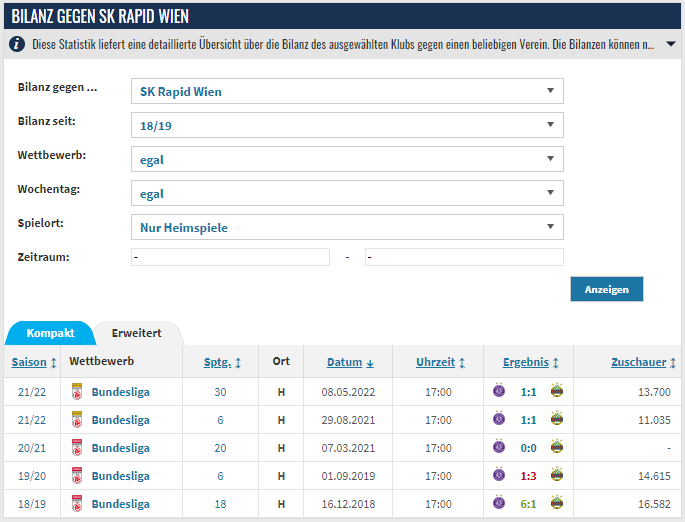Screen dimensions: 685x522
Task: Click Rapid Wien crest in 29.08.2021 row
Action: (557, 418)
